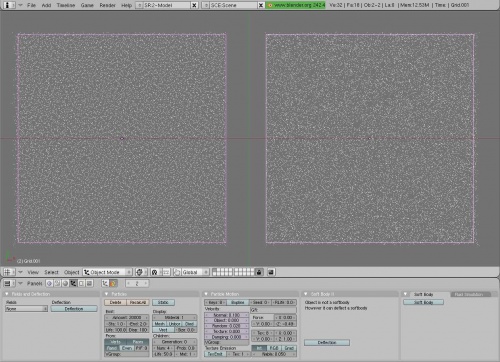Screen dimensions: 500x362
Task: Toggle the Static particles button
Action: (x=163, y=302)
